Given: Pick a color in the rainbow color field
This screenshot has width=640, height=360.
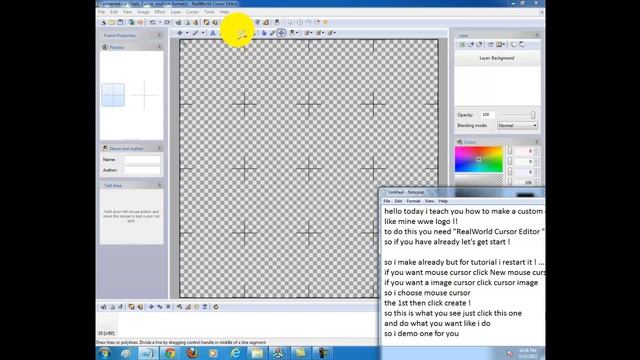Looking at the screenshot, I should pos(479,159).
